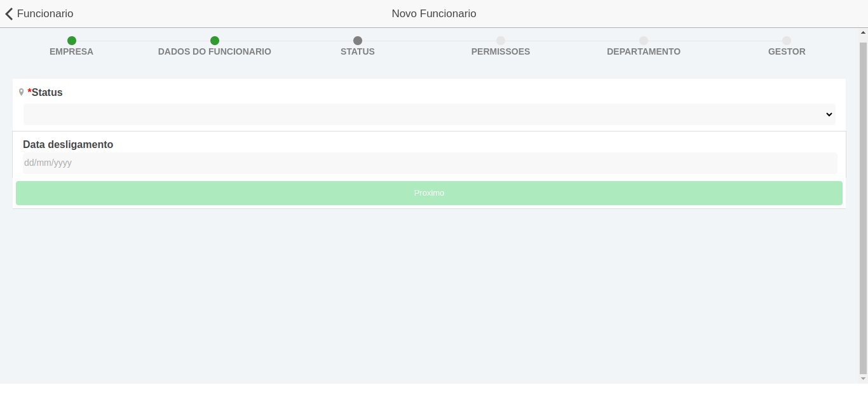Click the Gestor step circle
This screenshot has width=868, height=411.
click(787, 41)
